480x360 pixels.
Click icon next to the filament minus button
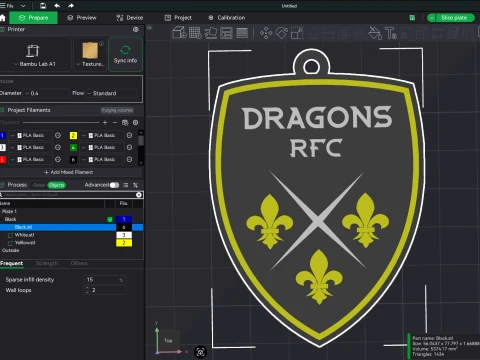125,123
